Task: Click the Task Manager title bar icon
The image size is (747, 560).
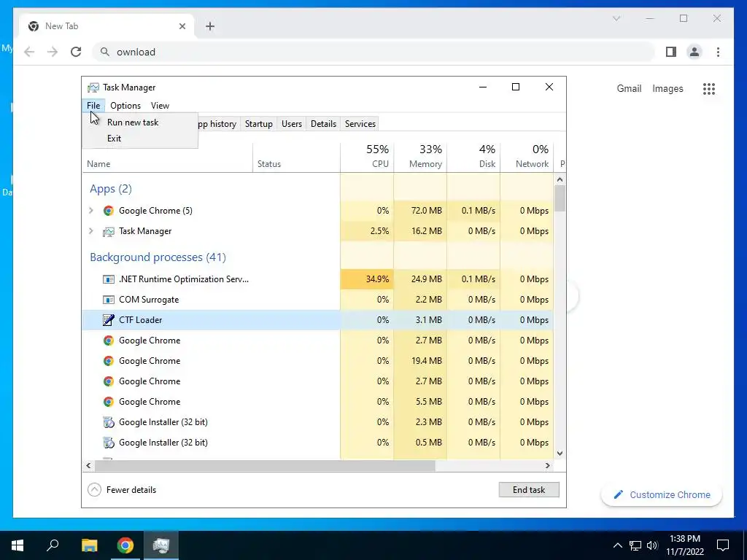Action: (93, 87)
